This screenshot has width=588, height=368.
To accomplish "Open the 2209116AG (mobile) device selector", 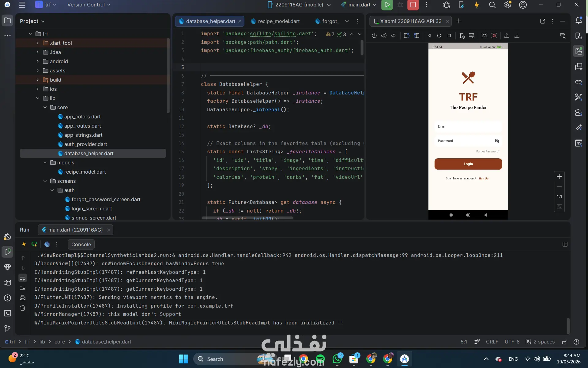I will tap(299, 5).
